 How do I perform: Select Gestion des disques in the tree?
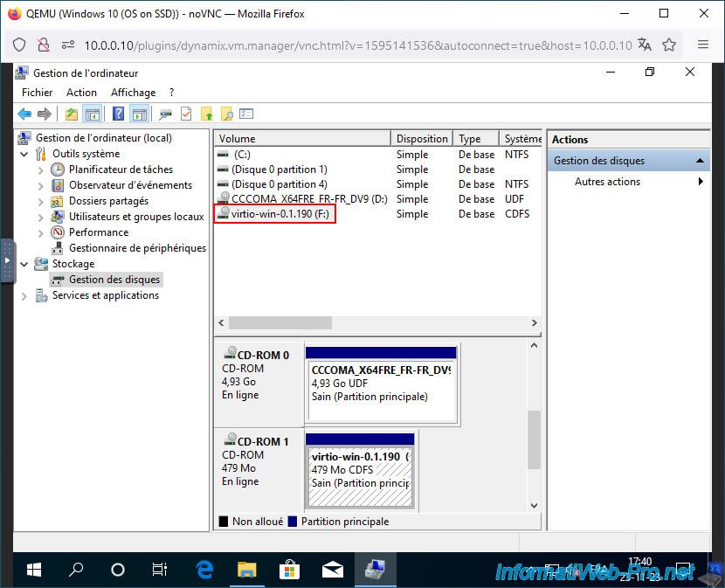114,280
